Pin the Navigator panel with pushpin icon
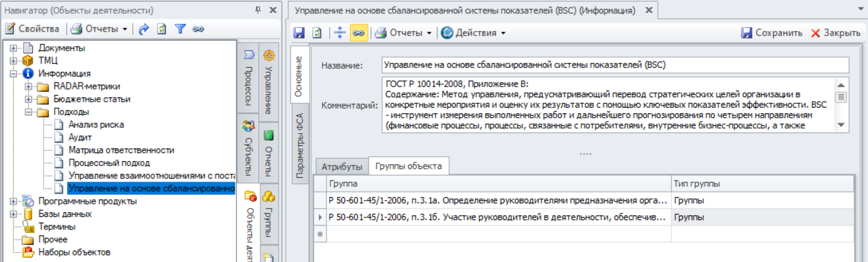 pyautogui.click(x=258, y=10)
